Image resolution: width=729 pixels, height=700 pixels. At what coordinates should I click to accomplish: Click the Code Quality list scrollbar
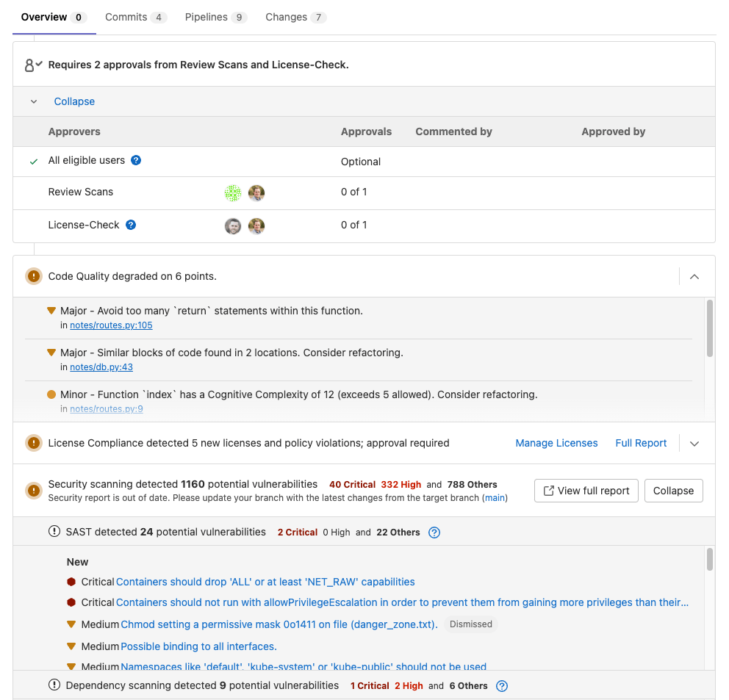pos(709,328)
